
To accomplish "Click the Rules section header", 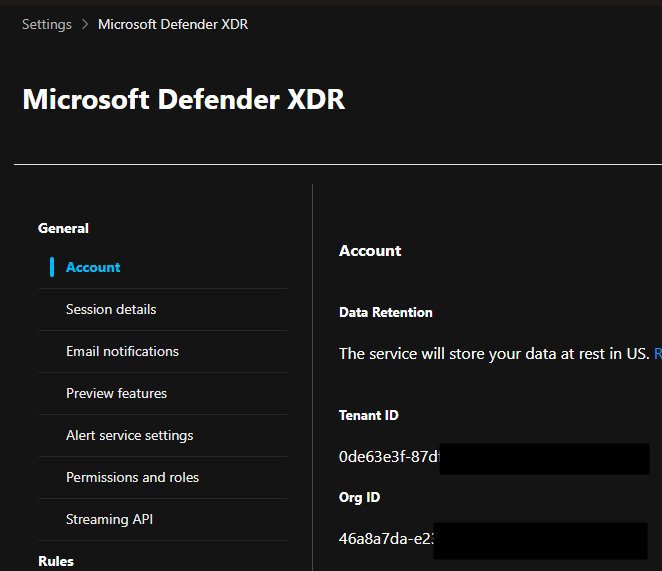I will tap(56, 561).
